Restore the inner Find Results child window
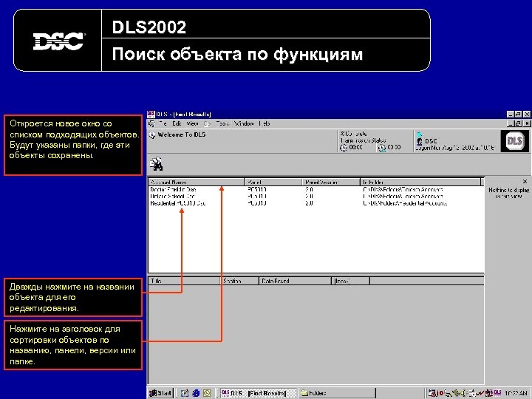Screen dimensions: 532x399 [x=519, y=123]
